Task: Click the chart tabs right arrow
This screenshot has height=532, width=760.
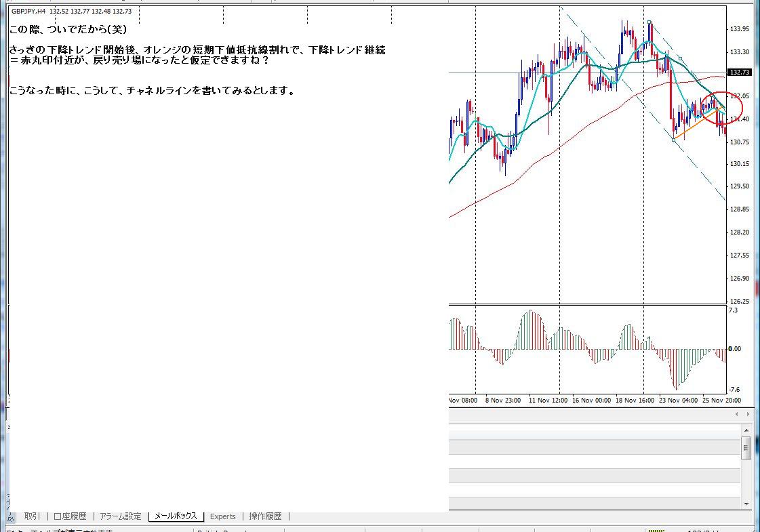Action: (x=748, y=414)
